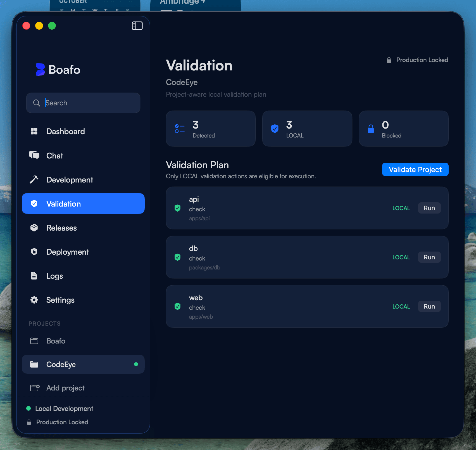Screen dimensions: 476x450
Task: Click the header Production Locked lock icon
Action: click(x=389, y=60)
